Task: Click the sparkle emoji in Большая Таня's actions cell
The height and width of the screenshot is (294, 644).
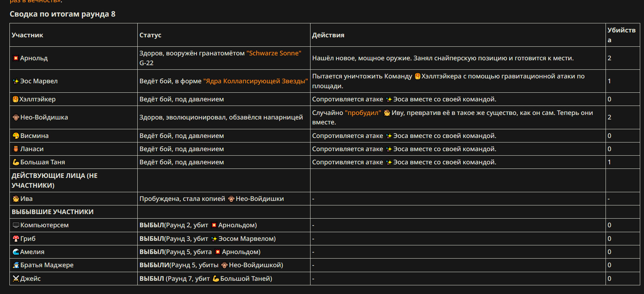Action: click(389, 162)
